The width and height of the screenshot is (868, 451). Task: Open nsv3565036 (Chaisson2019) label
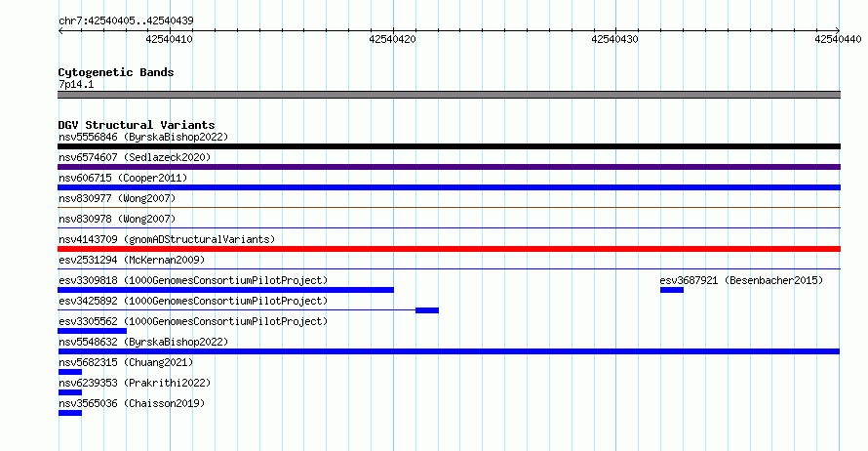pyautogui.click(x=132, y=403)
